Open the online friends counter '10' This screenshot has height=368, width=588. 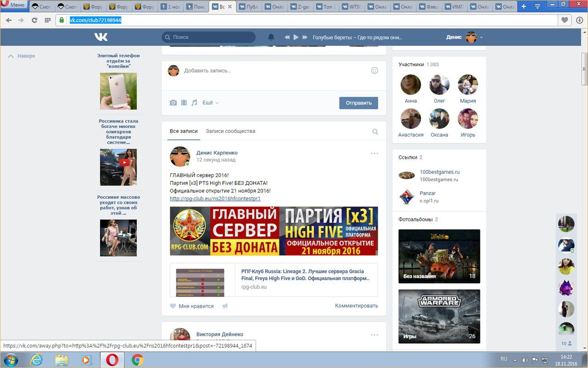tap(566, 343)
